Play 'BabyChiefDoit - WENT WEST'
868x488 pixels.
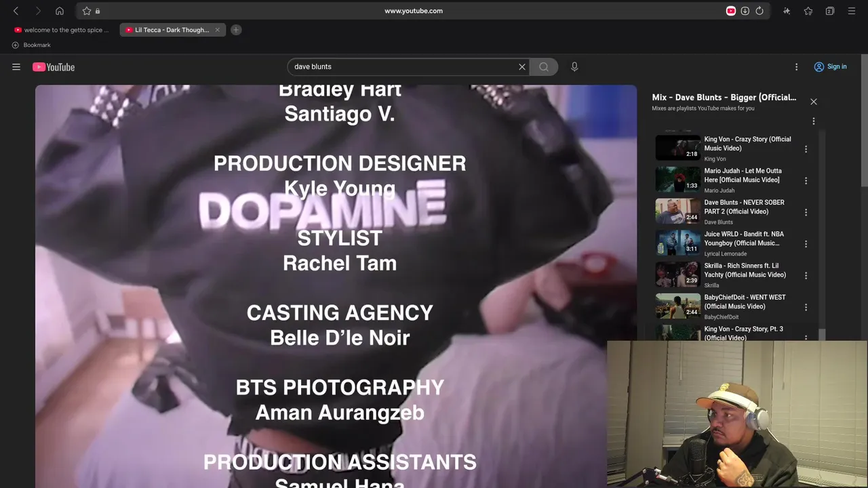coord(745,302)
